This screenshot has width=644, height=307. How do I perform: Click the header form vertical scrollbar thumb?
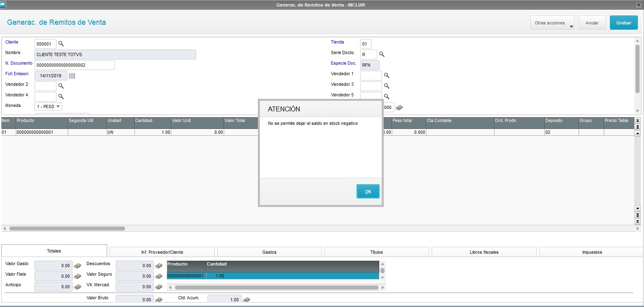tap(638, 69)
